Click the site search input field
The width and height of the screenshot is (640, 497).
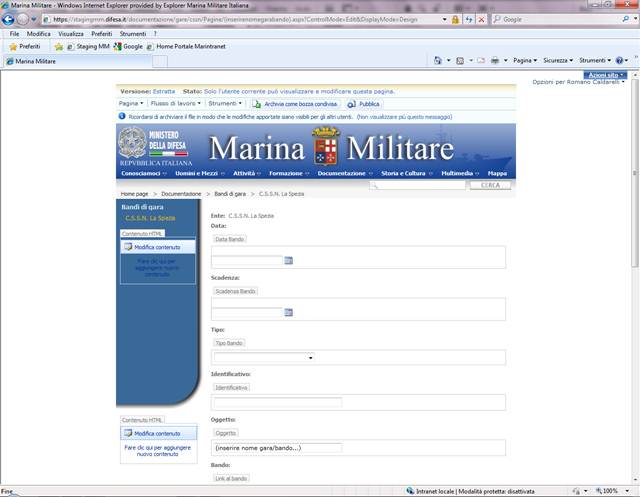pos(418,186)
